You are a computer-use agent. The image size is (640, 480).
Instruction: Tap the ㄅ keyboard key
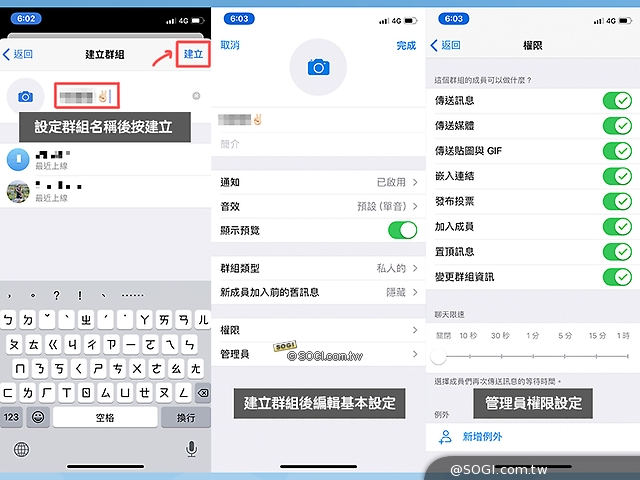[8, 320]
